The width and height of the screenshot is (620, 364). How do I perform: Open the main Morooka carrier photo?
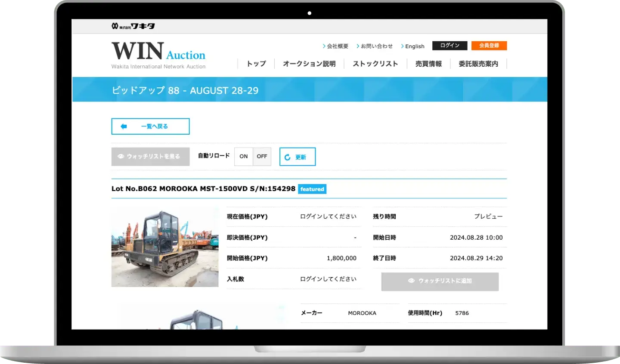pyautogui.click(x=165, y=247)
